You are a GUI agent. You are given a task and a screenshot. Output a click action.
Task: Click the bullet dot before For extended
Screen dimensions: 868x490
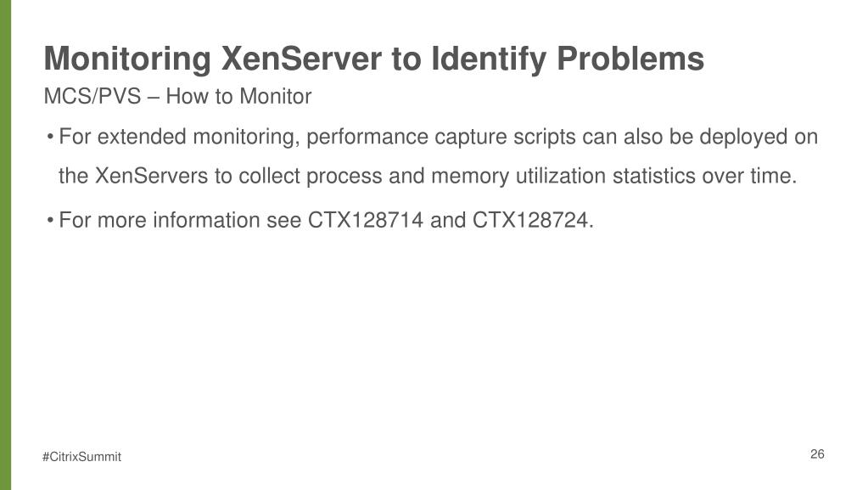(x=50, y=137)
